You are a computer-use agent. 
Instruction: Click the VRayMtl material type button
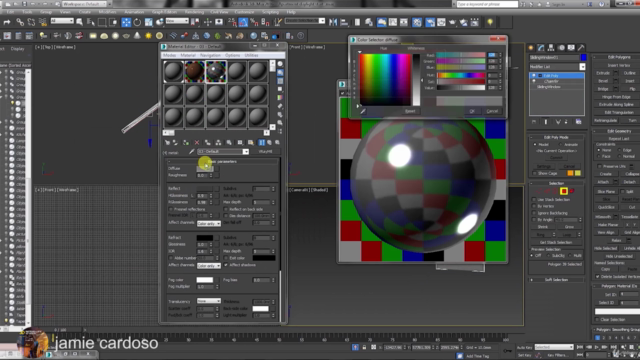coord(266,151)
